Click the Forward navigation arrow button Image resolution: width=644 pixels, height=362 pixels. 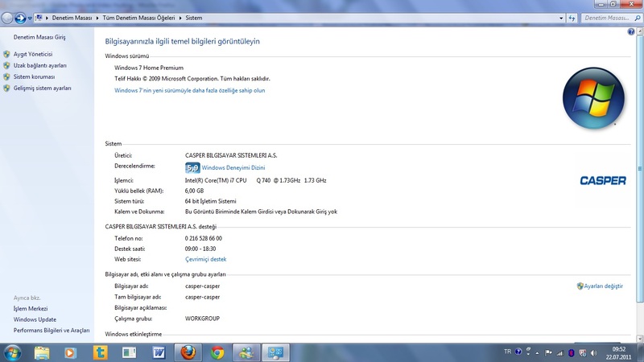coord(20,18)
